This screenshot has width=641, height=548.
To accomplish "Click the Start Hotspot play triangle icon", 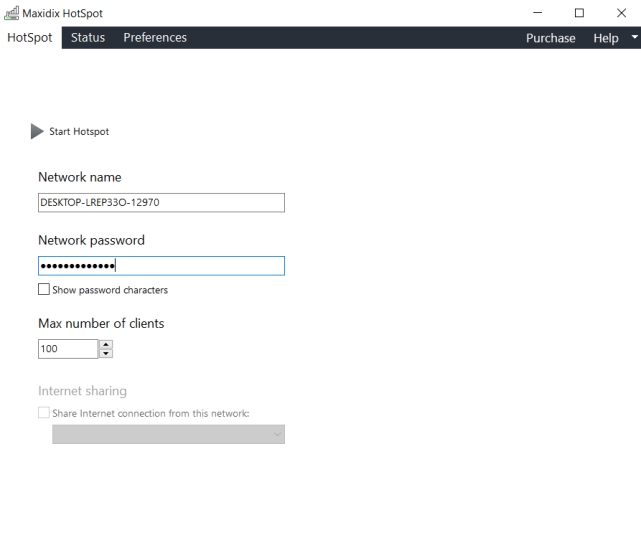I will (x=37, y=131).
